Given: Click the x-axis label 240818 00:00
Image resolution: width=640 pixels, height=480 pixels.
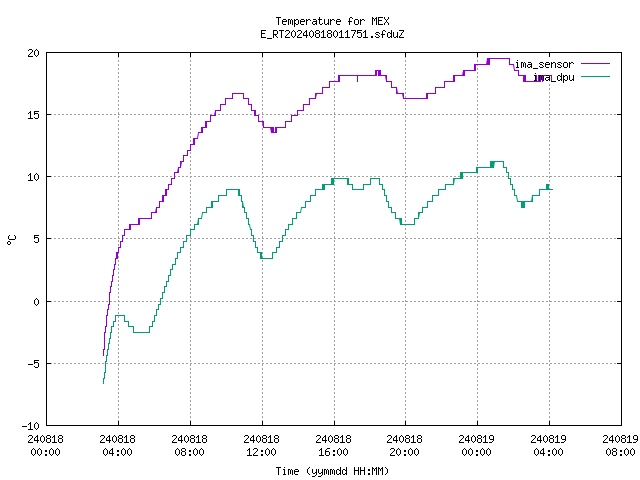Looking at the screenshot, I should pyautogui.click(x=46, y=446).
